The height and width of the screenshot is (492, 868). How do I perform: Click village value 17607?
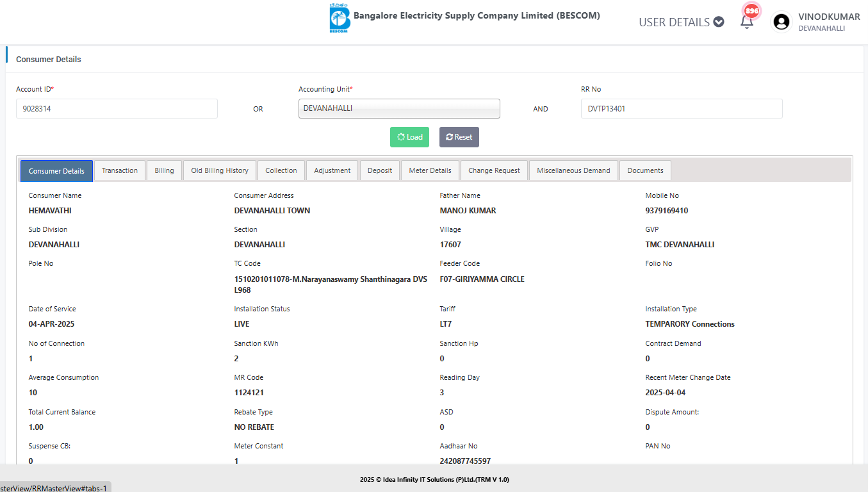[450, 245]
